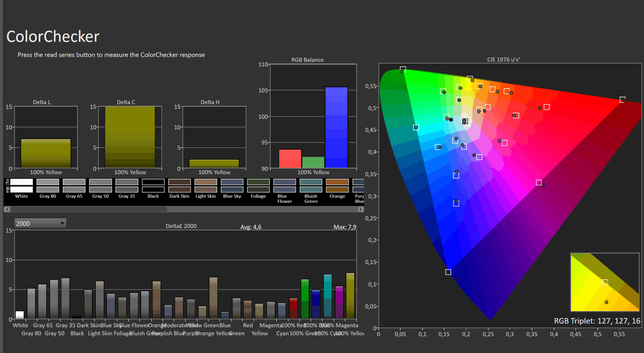Click the red primary target square on the CIE chart
644x353 pixels.
pyautogui.click(x=622, y=100)
